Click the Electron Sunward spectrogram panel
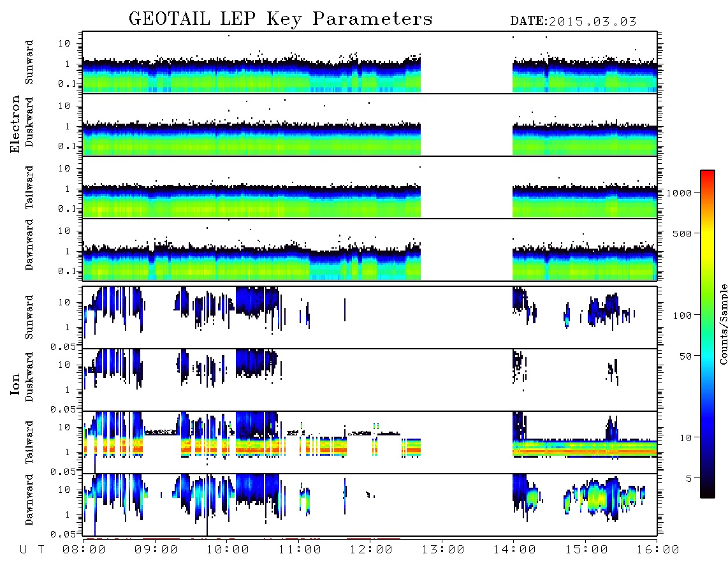 pyautogui.click(x=370, y=62)
